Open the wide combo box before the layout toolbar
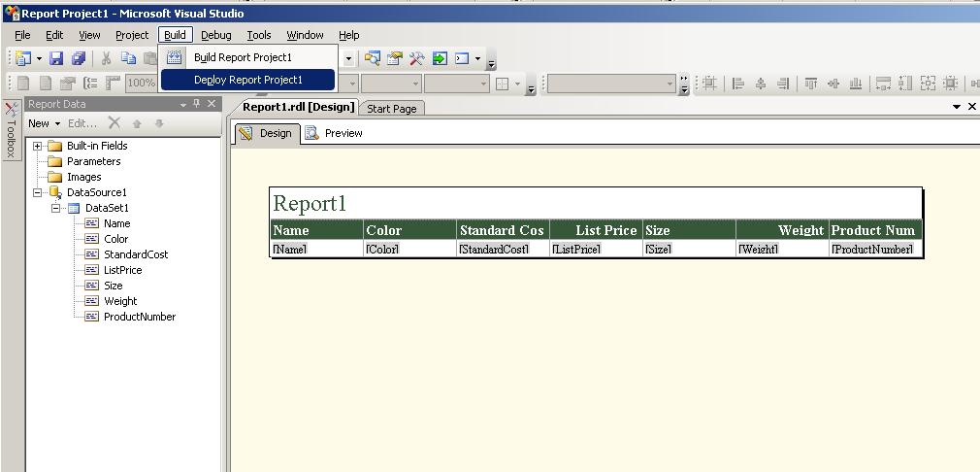This screenshot has width=980, height=472. pos(611,84)
